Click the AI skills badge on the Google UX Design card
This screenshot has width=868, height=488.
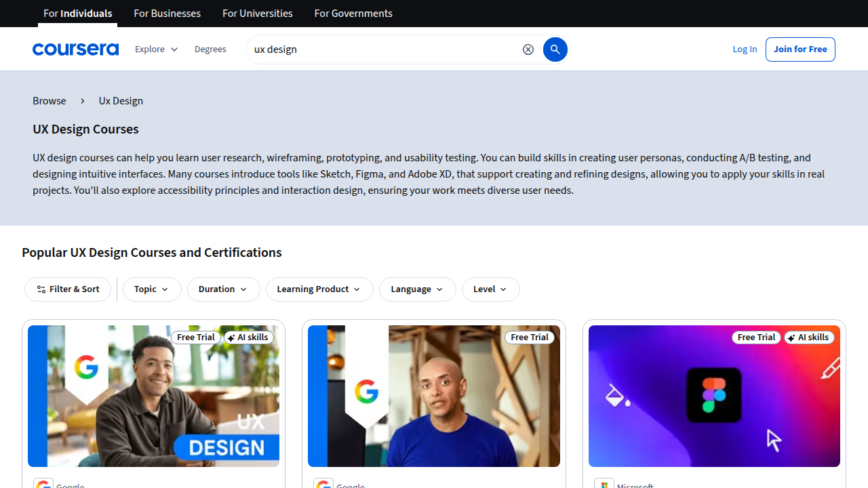click(x=248, y=338)
